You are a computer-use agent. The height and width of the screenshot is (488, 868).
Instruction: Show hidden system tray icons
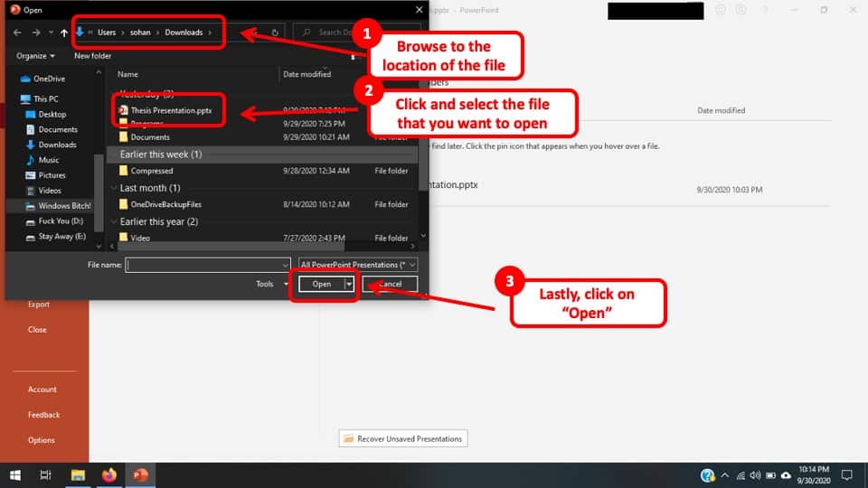pos(724,475)
